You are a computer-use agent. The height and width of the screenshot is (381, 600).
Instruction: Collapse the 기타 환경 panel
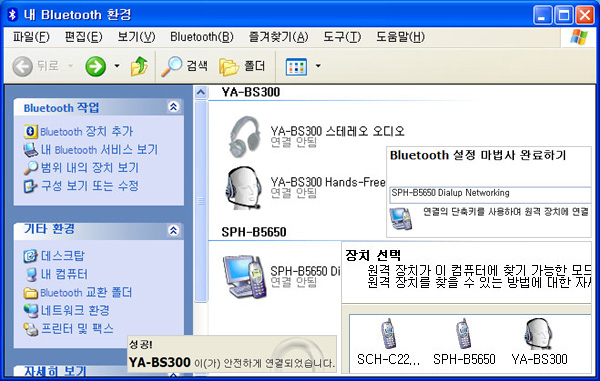173,230
